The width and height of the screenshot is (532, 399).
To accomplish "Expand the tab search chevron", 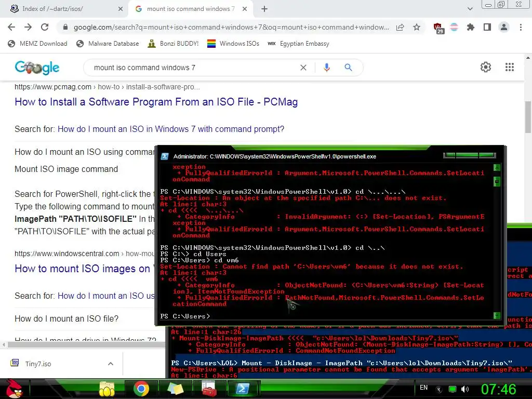I will 470,9.
